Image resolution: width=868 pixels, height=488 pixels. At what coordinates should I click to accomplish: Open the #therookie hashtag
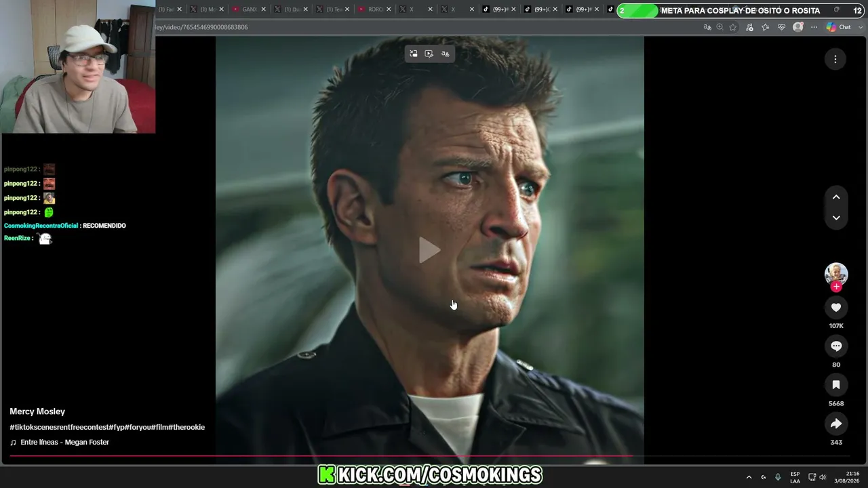186,427
